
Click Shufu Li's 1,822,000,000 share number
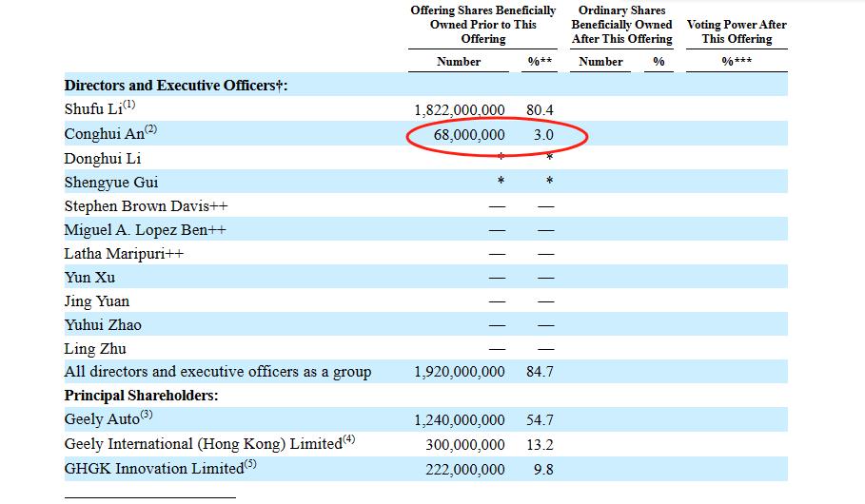coord(460,110)
